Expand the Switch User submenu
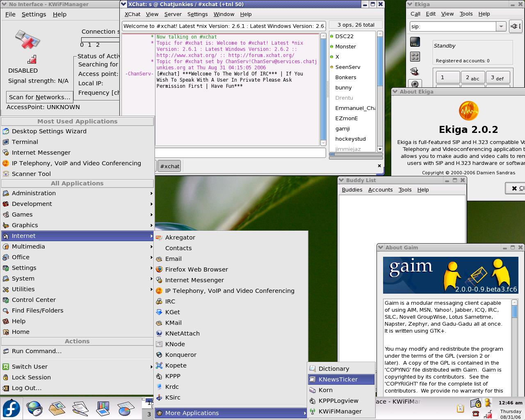 point(78,367)
